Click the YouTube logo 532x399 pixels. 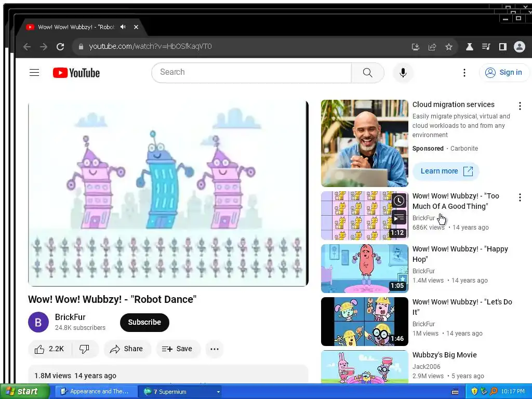[76, 73]
